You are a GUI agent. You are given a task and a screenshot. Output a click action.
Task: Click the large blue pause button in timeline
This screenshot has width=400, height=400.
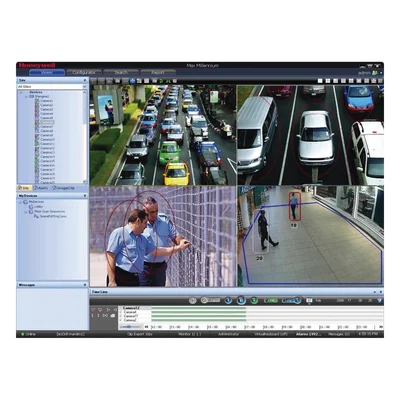[241, 300]
